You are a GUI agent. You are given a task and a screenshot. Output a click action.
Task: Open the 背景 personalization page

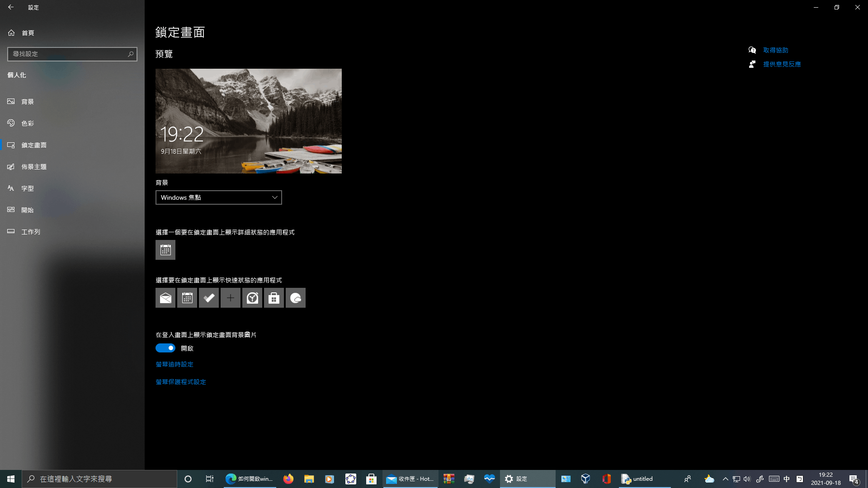tap(28, 102)
